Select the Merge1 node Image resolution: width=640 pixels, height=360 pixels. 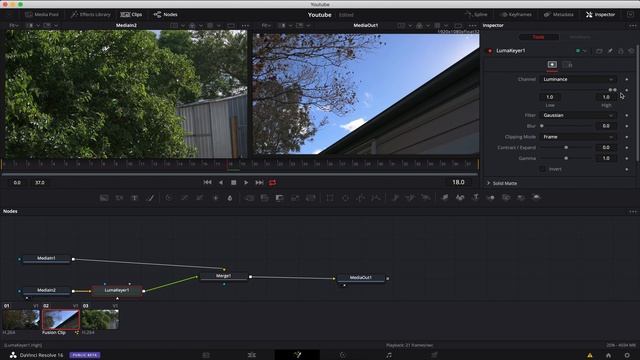point(223,276)
